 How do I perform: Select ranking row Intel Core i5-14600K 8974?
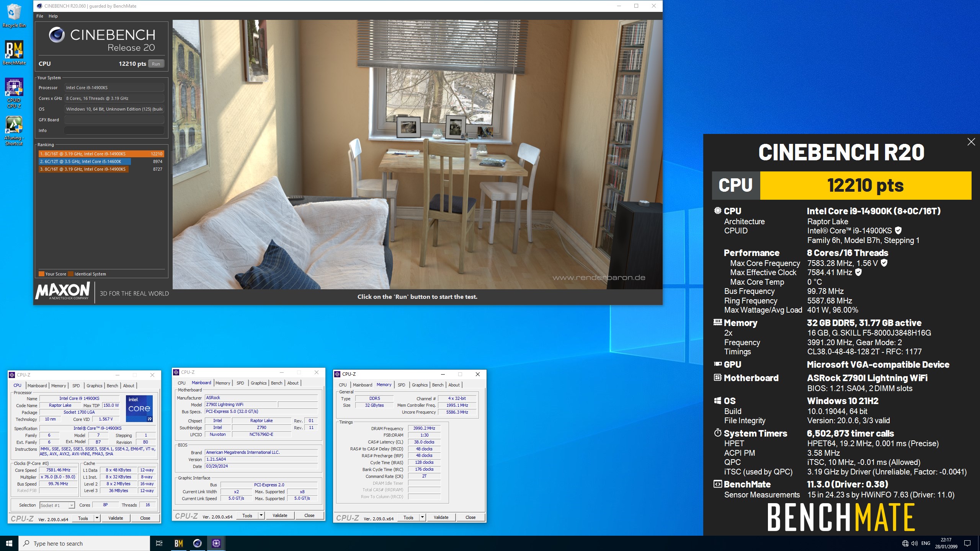101,161
